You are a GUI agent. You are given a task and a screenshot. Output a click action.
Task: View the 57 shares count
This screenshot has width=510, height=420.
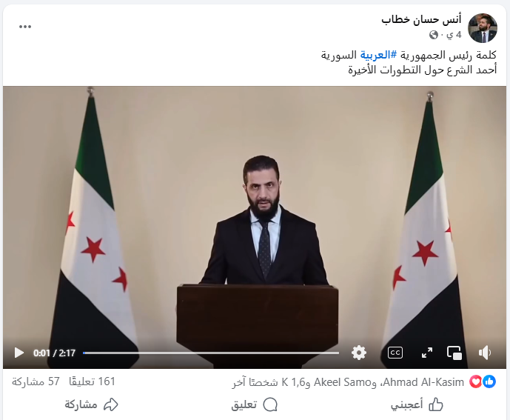point(36,381)
